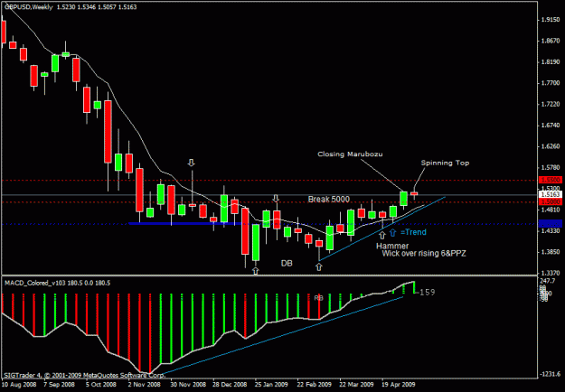Select the -159 value label in MACD panel
Image resolution: width=565 pixels, height=392 pixels.
pyautogui.click(x=426, y=293)
